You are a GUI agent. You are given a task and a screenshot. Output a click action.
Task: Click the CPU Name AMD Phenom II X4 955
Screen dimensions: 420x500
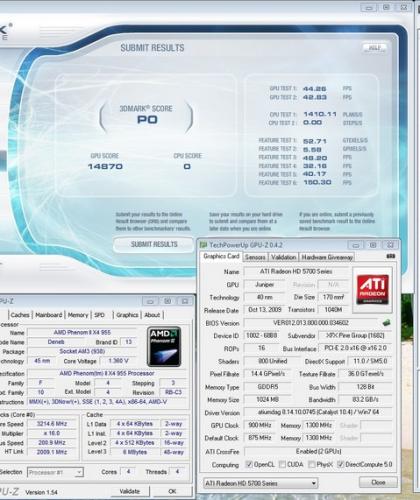pos(82,332)
